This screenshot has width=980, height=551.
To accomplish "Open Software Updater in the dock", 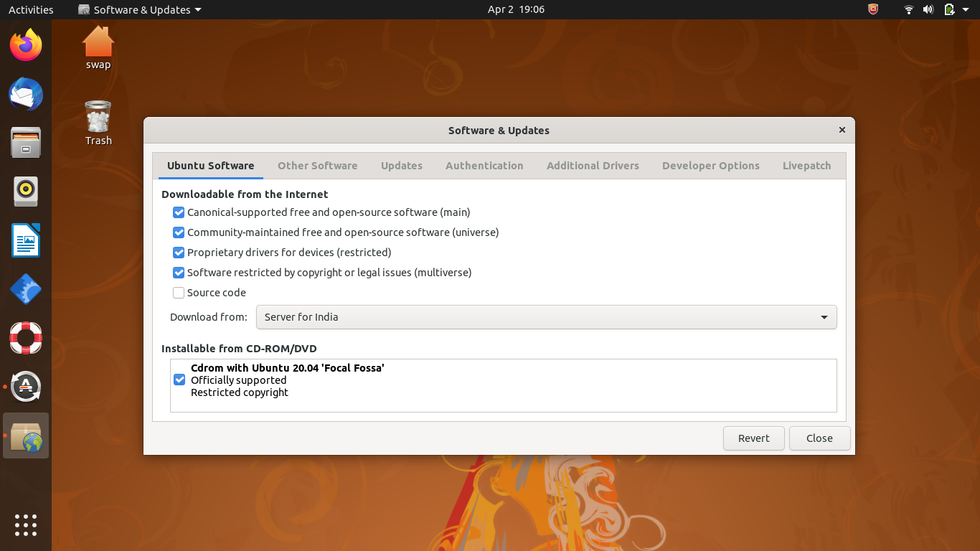I will point(26,387).
